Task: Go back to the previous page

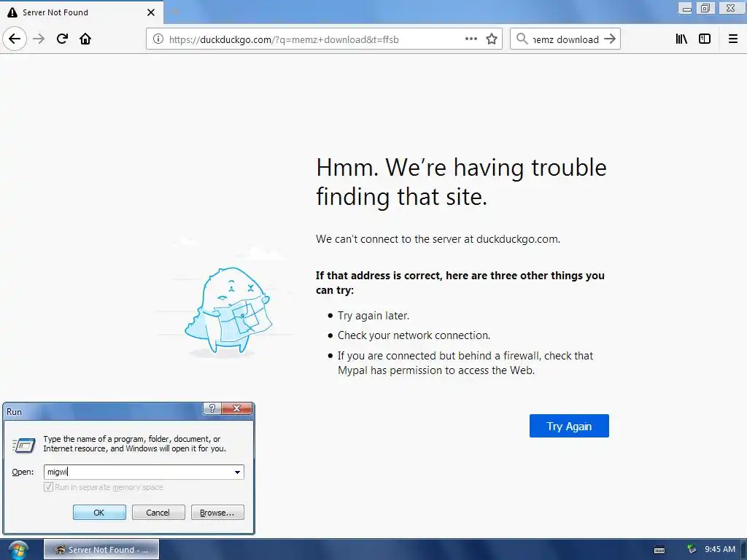Action: [15, 39]
